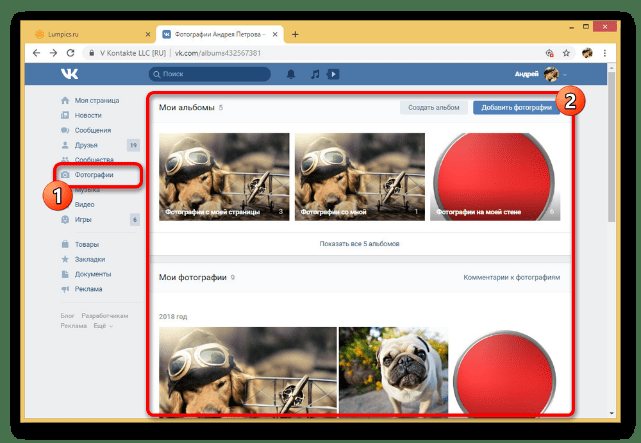Click the bag icon beside Товары
Viewport: 641px width, 443px height.
65,244
